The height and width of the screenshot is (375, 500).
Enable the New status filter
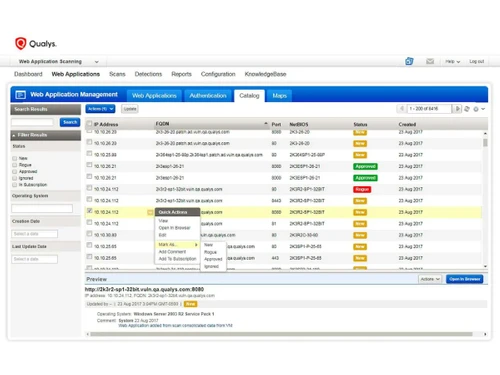(15, 158)
